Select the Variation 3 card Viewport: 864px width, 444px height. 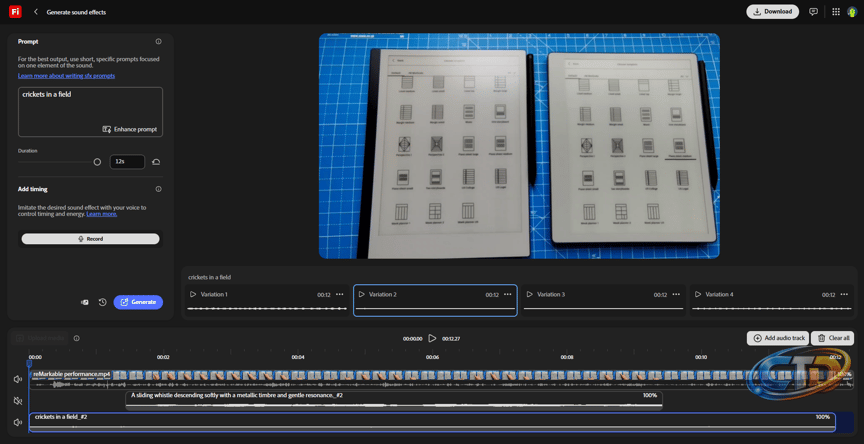pyautogui.click(x=603, y=300)
